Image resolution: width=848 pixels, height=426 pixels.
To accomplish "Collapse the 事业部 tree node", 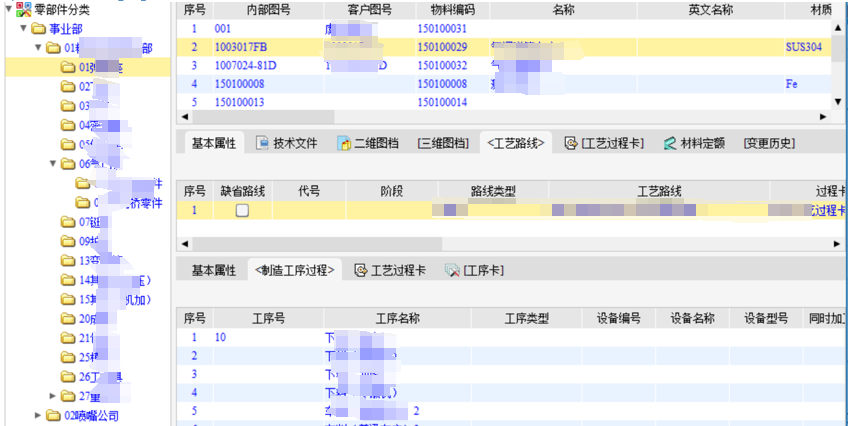I will pos(23,28).
